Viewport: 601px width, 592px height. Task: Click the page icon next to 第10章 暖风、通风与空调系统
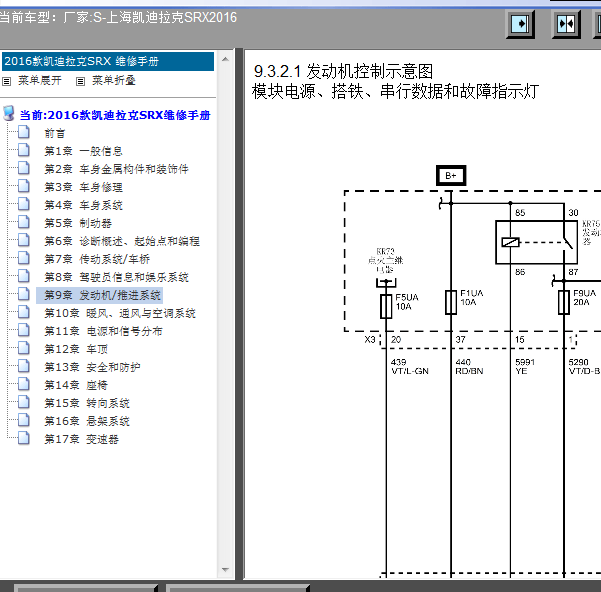point(24,312)
